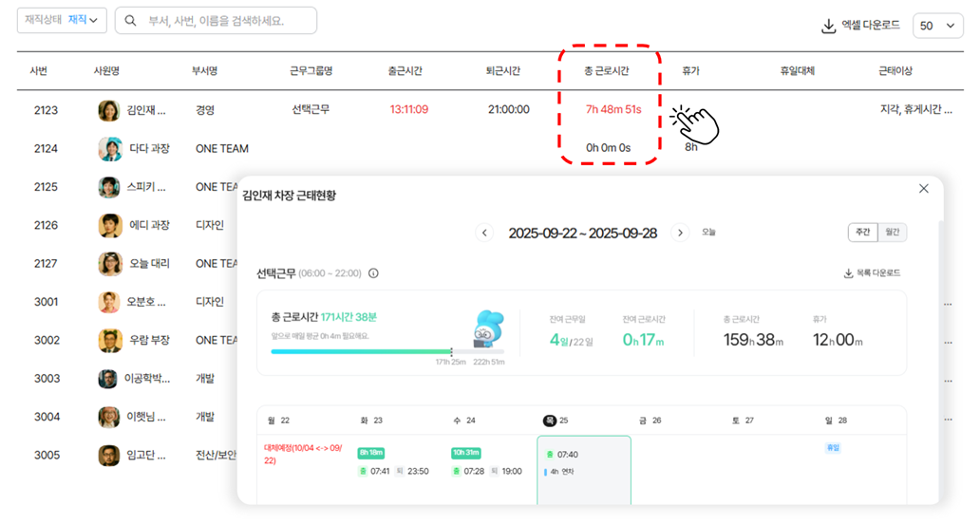Screen dimensions: 980x524
Task: Focus the employee search input field
Action: pyautogui.click(x=228, y=21)
